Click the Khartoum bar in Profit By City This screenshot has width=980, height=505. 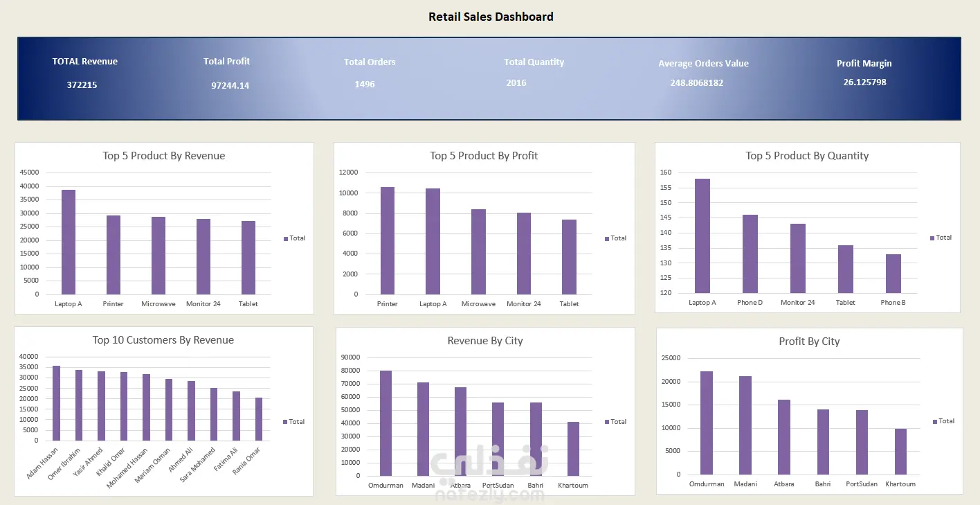(x=900, y=452)
